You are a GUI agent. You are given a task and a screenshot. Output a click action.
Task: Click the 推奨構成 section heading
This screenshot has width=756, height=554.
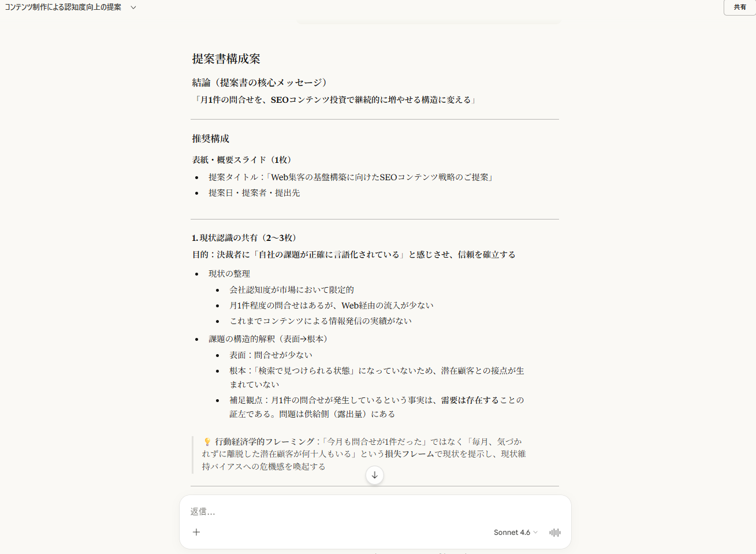[209, 138]
